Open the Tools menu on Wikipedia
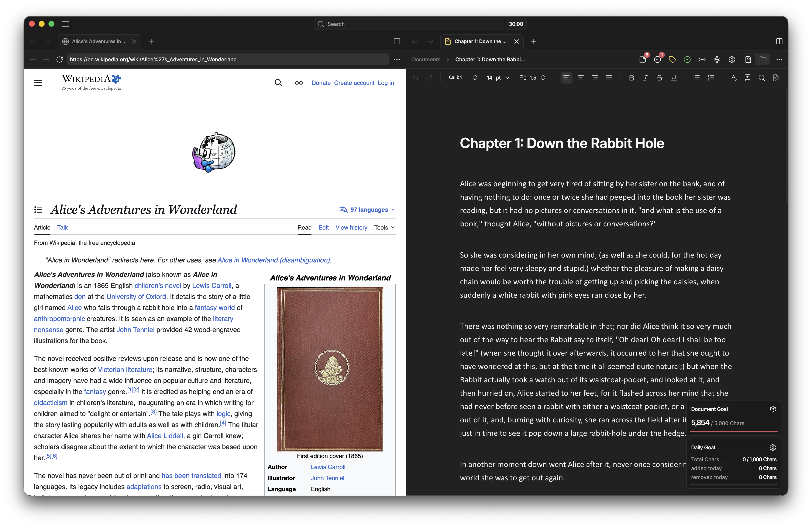The image size is (812, 527). click(x=384, y=227)
